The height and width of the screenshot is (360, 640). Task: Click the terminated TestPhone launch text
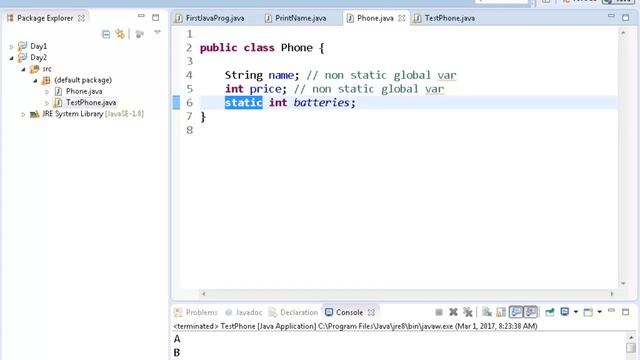[x=355, y=326]
